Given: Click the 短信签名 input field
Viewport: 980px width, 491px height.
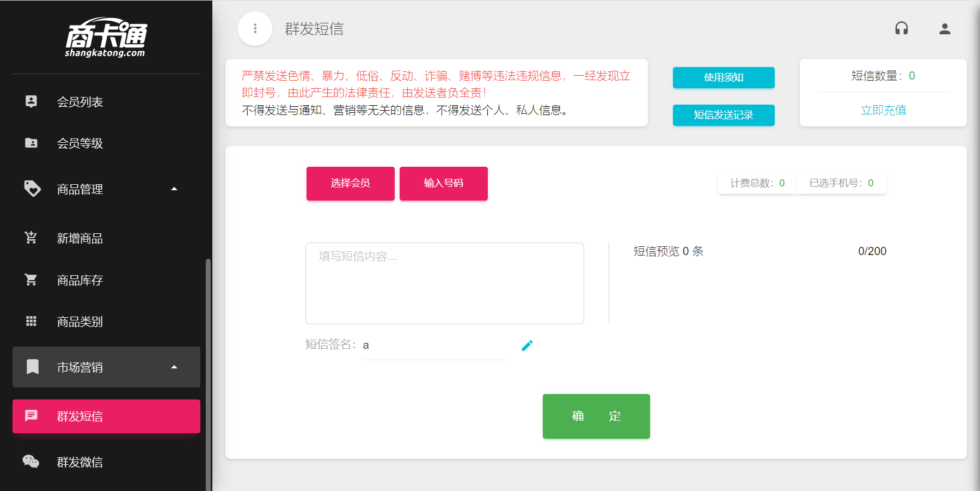Looking at the screenshot, I should pos(434,345).
